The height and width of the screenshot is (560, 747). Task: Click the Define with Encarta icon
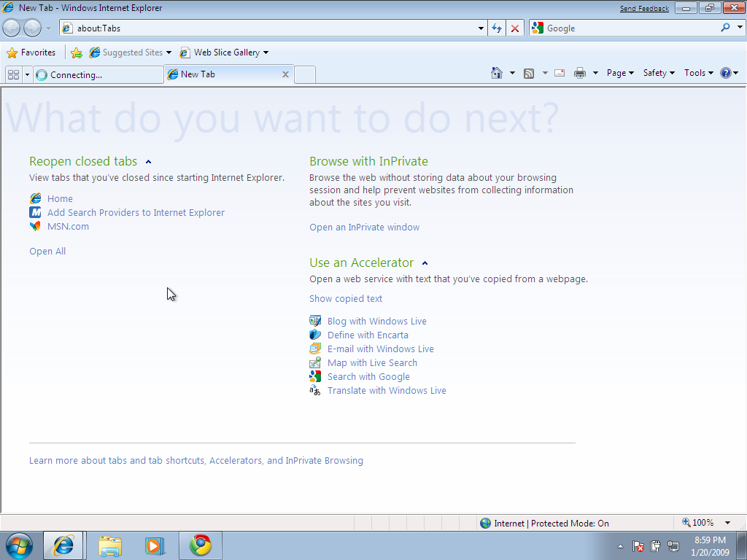tap(315, 335)
